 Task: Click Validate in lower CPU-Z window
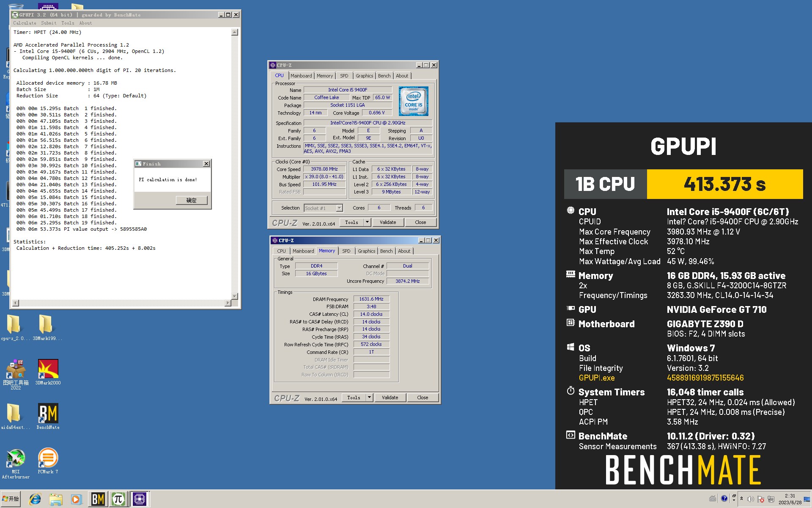pyautogui.click(x=390, y=398)
